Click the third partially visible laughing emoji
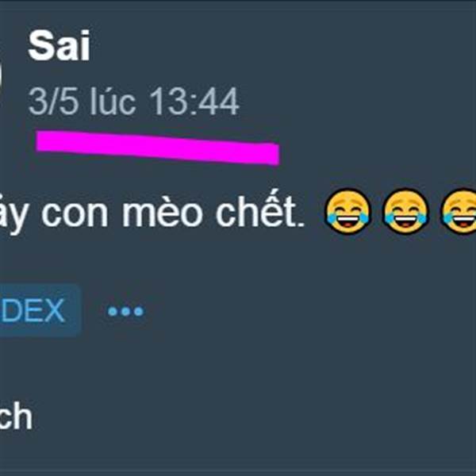Image resolution: width=476 pixels, height=476 pixels. coord(458,211)
